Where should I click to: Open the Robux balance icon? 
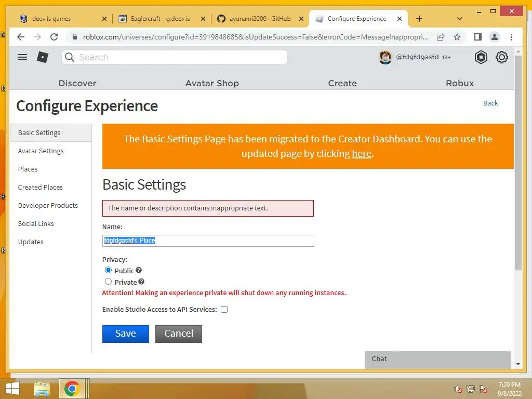pyautogui.click(x=481, y=57)
